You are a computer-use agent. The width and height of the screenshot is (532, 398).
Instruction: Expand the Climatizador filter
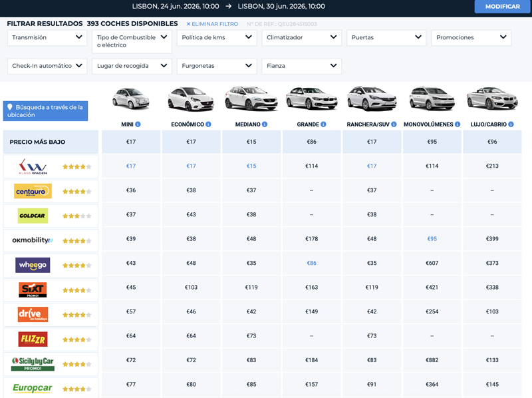[x=302, y=38]
